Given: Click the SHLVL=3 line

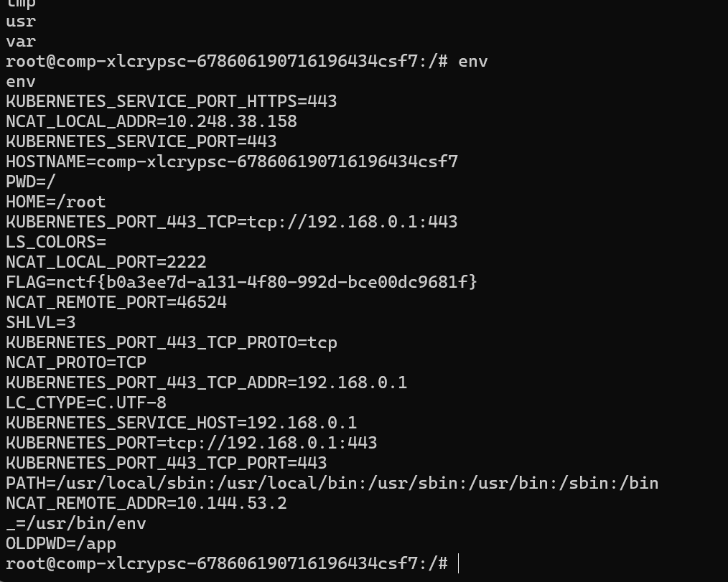Looking at the screenshot, I should coord(40,322).
